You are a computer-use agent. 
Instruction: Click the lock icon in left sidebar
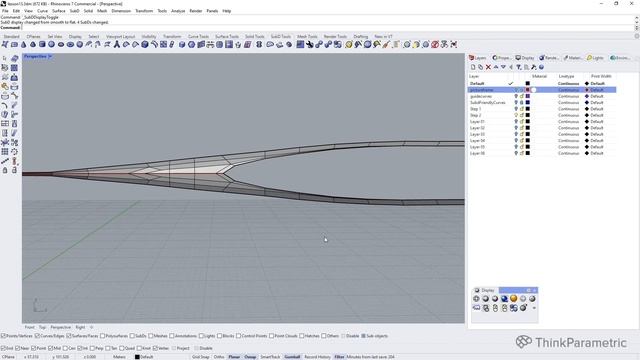tap(5, 170)
